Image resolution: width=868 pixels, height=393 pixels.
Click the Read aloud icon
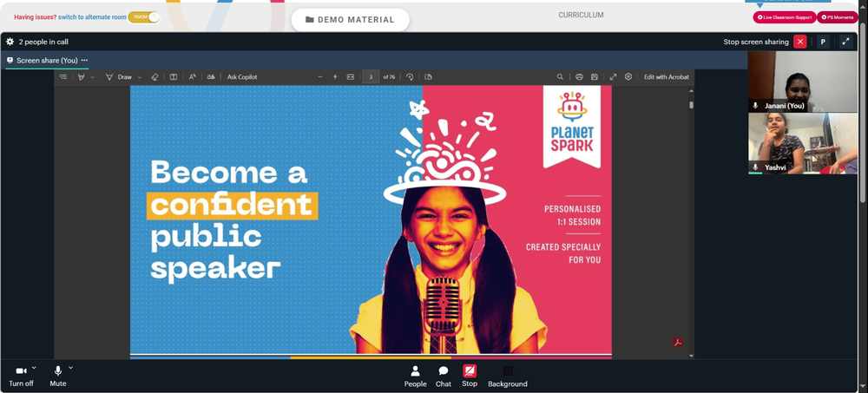192,77
